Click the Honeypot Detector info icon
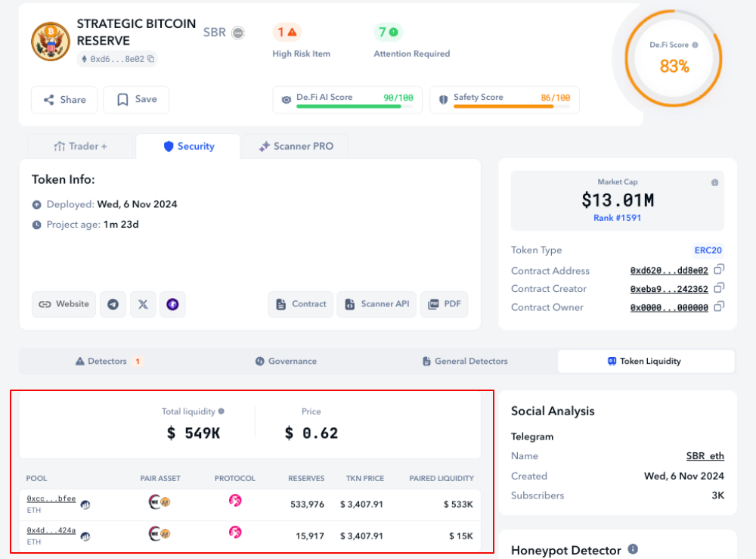 (633, 549)
